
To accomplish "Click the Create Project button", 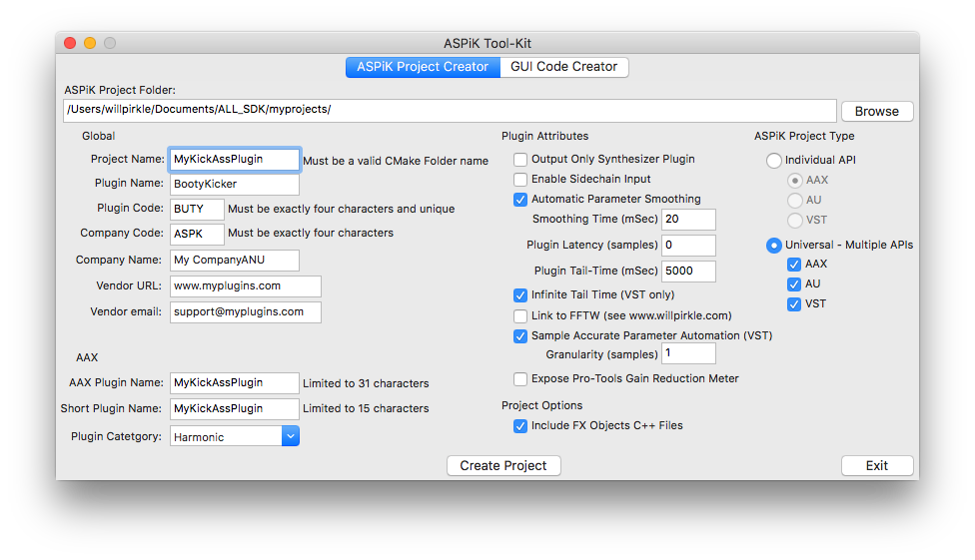I will pyautogui.click(x=503, y=465).
